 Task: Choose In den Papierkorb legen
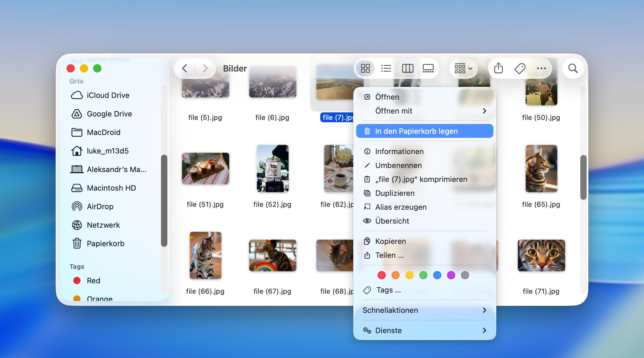click(425, 131)
